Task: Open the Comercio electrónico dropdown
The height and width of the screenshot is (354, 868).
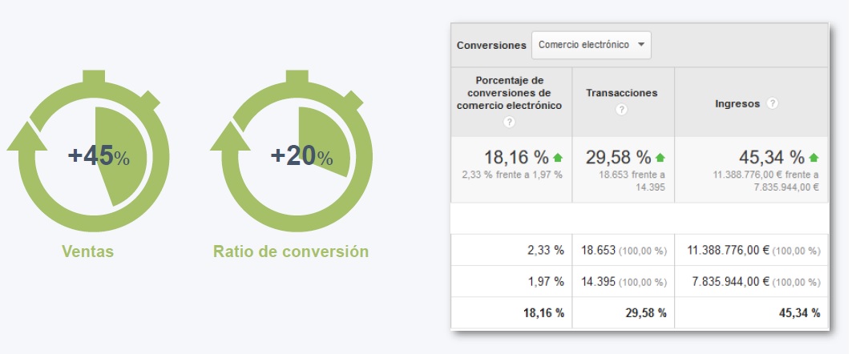Action: coord(591,45)
